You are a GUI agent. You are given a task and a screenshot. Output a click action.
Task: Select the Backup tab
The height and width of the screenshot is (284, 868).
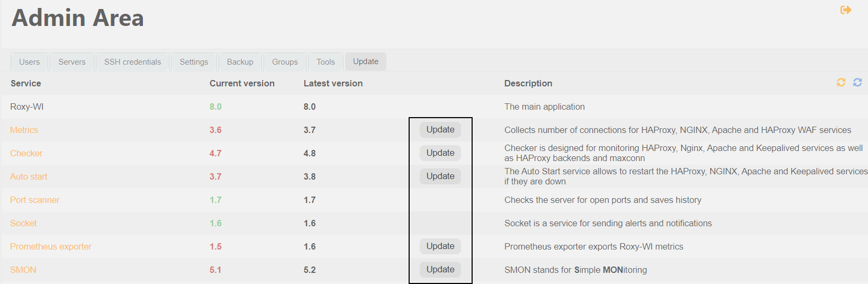point(240,62)
